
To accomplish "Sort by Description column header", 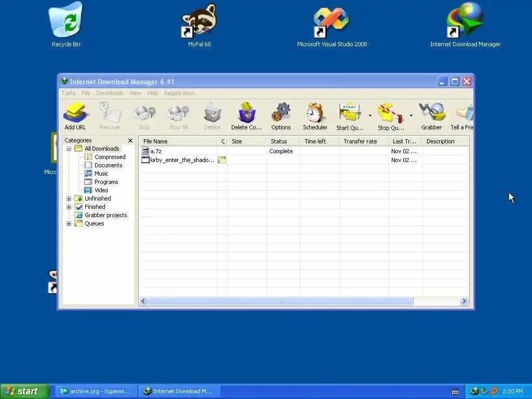I will (x=446, y=141).
